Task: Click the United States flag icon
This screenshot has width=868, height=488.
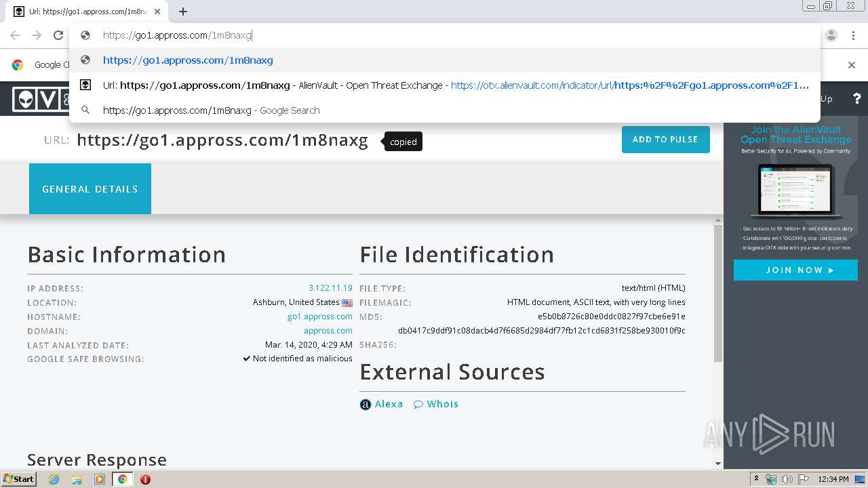Action: 347,303
